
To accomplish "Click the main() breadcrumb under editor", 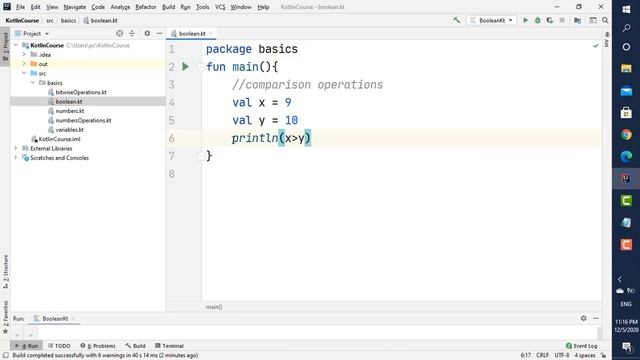I will tap(214, 307).
